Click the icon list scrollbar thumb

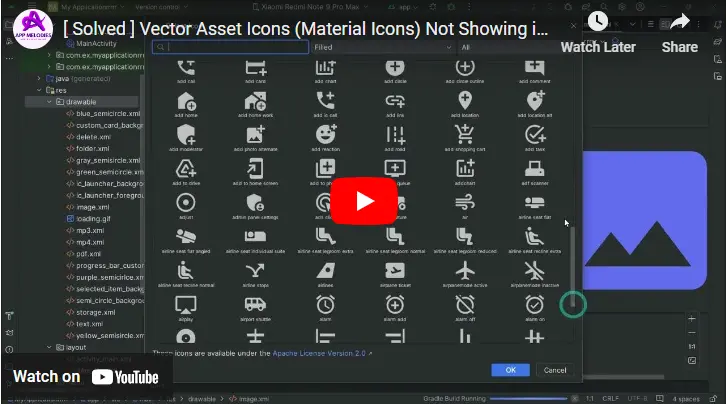pyautogui.click(x=573, y=266)
